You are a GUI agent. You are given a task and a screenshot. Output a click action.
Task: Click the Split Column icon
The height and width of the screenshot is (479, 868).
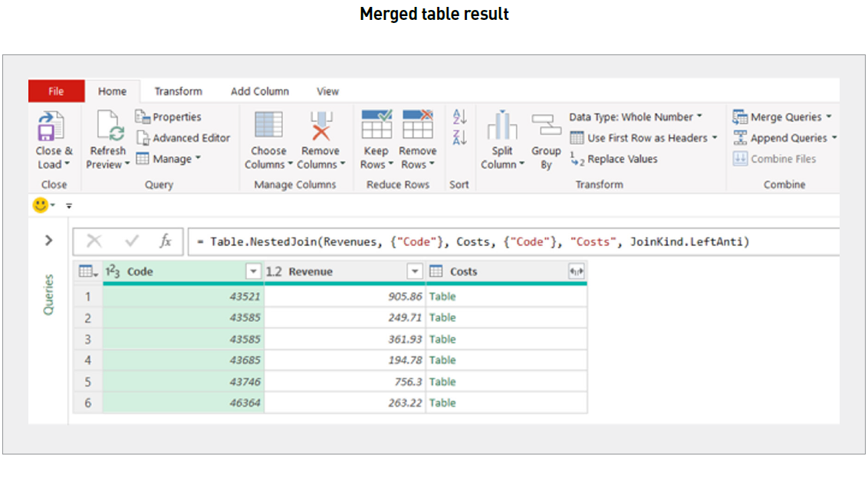502,130
